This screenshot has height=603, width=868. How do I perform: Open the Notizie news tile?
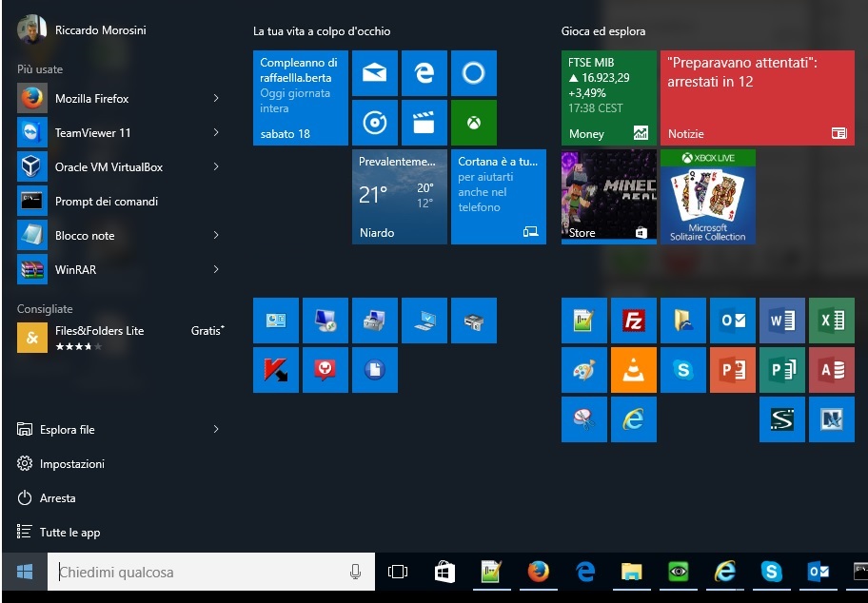coord(758,98)
